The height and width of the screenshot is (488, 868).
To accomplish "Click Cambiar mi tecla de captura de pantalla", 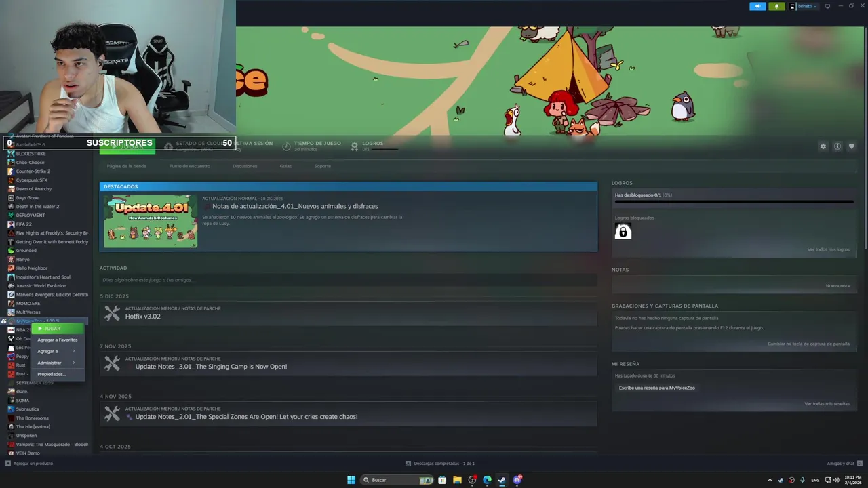I will pyautogui.click(x=808, y=344).
